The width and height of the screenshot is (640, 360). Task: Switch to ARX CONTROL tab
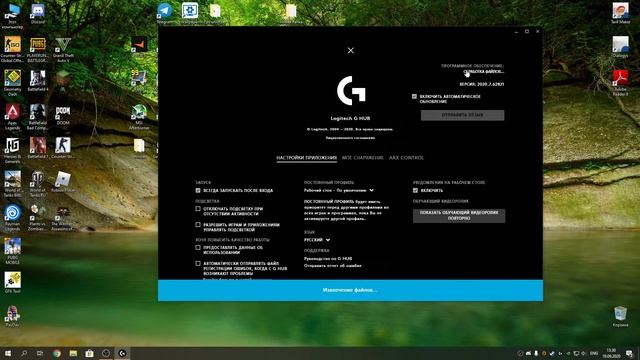406,158
